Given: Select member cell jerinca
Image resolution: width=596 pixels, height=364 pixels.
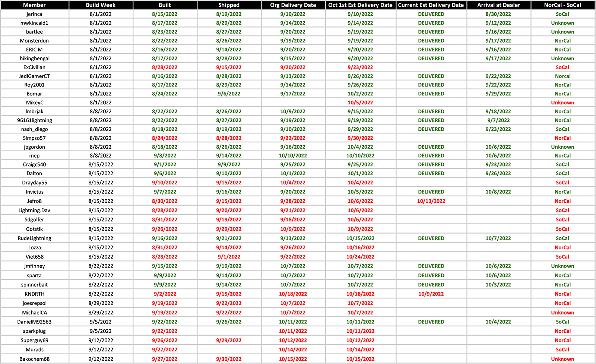Looking at the screenshot, I should point(35,14).
